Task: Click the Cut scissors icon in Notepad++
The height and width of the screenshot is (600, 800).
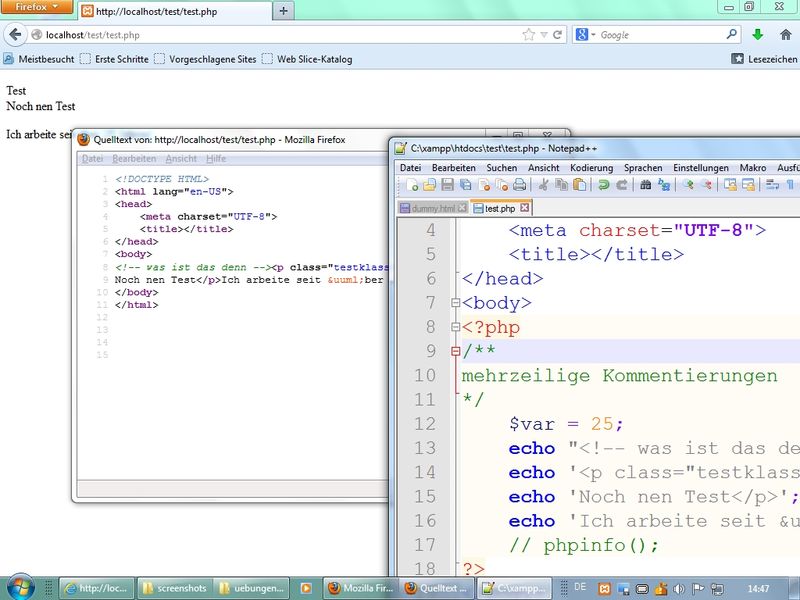Action: click(x=543, y=185)
